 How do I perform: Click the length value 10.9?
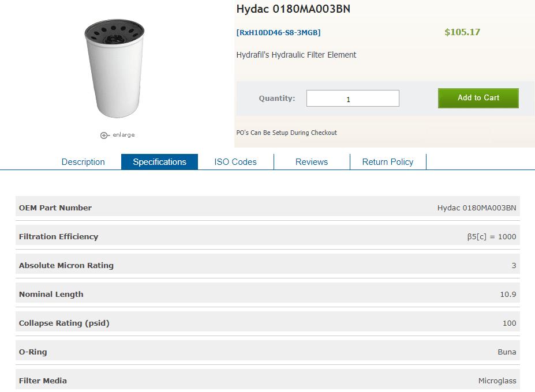click(x=508, y=294)
